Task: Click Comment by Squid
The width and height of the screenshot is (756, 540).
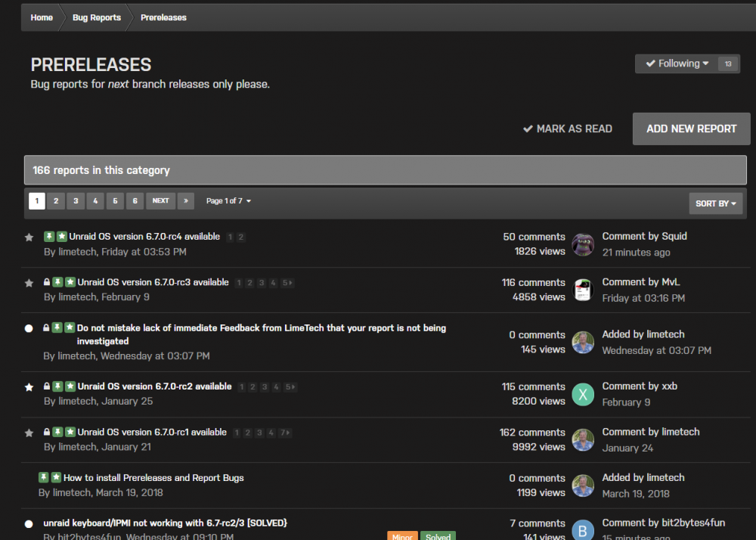Action: click(644, 236)
